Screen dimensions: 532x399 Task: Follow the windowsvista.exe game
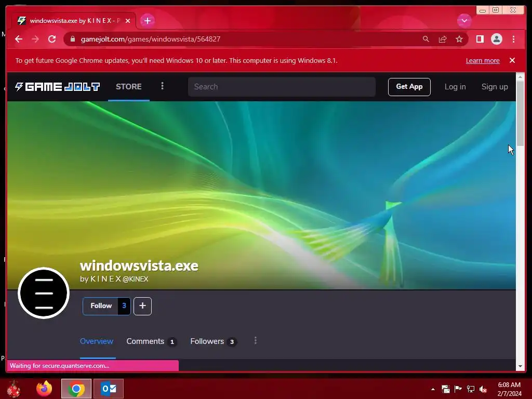coord(101,306)
